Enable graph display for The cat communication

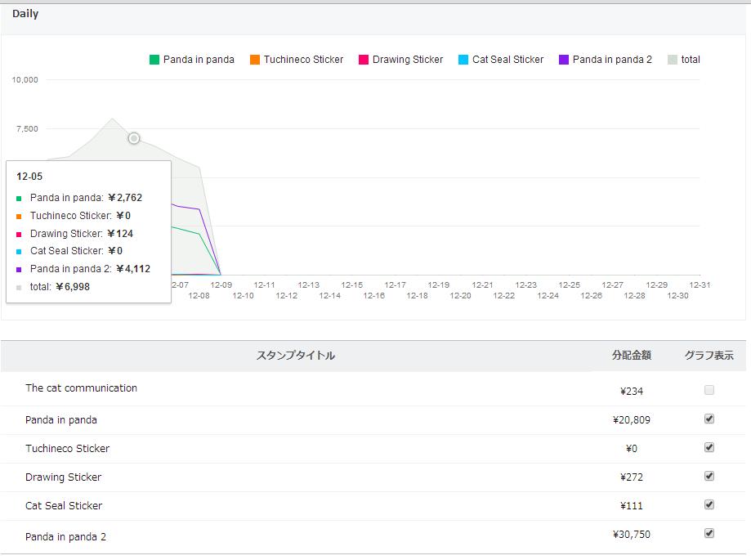pyautogui.click(x=709, y=391)
